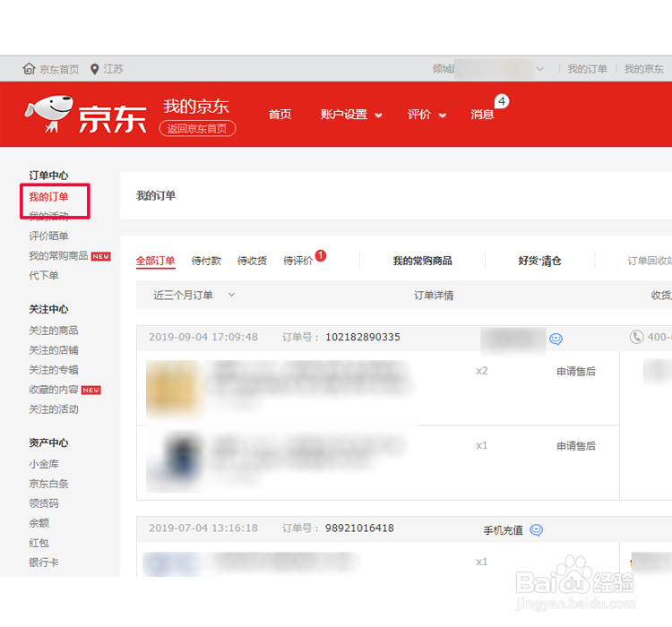The height and width of the screenshot is (627, 672).
Task: Click the 返回京东首页 button
Action: click(x=198, y=129)
